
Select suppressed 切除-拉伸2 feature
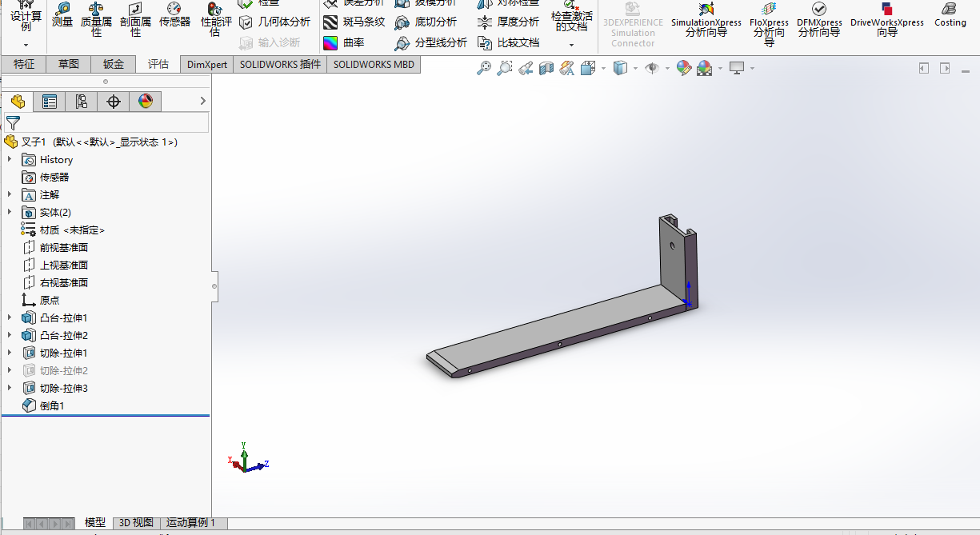click(55, 370)
